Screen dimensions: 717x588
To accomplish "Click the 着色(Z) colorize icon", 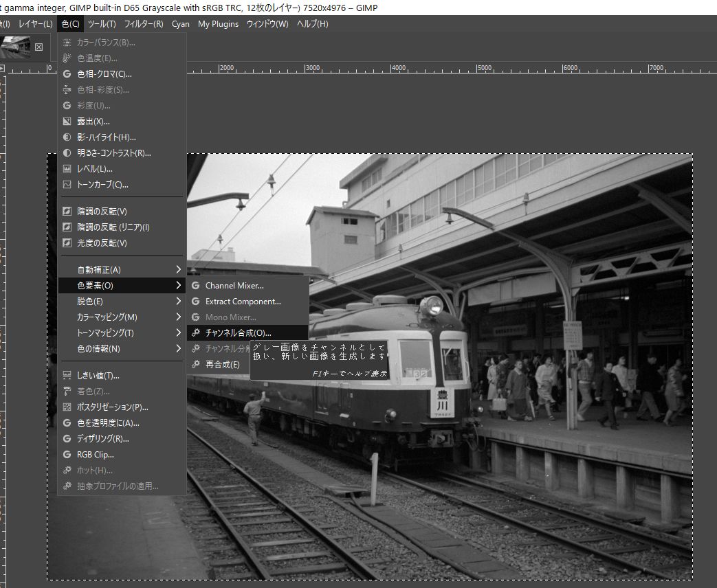I will click(67, 391).
